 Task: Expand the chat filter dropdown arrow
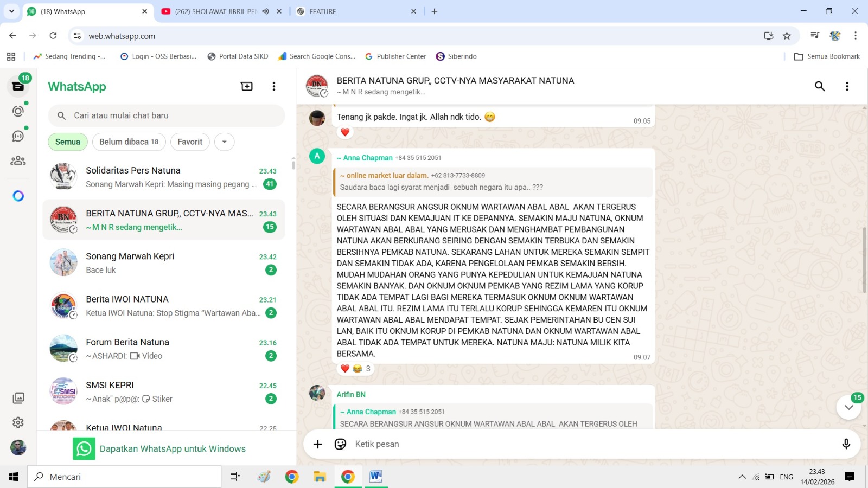pos(225,142)
